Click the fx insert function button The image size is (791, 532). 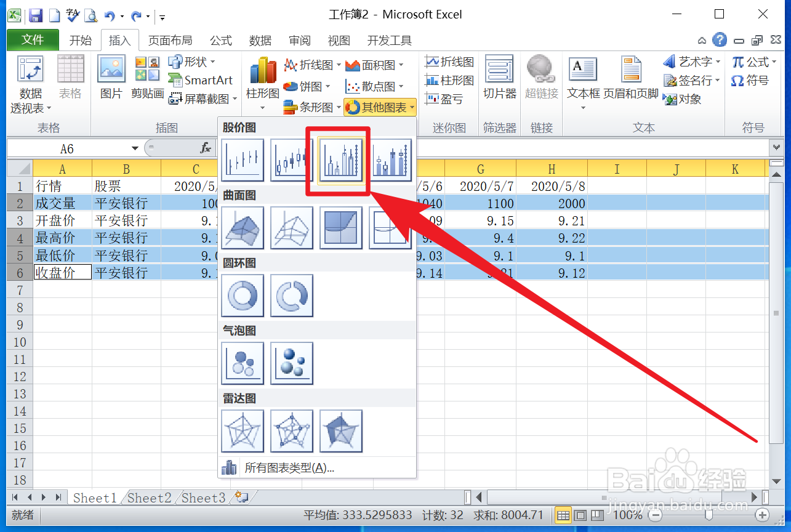pos(206,148)
